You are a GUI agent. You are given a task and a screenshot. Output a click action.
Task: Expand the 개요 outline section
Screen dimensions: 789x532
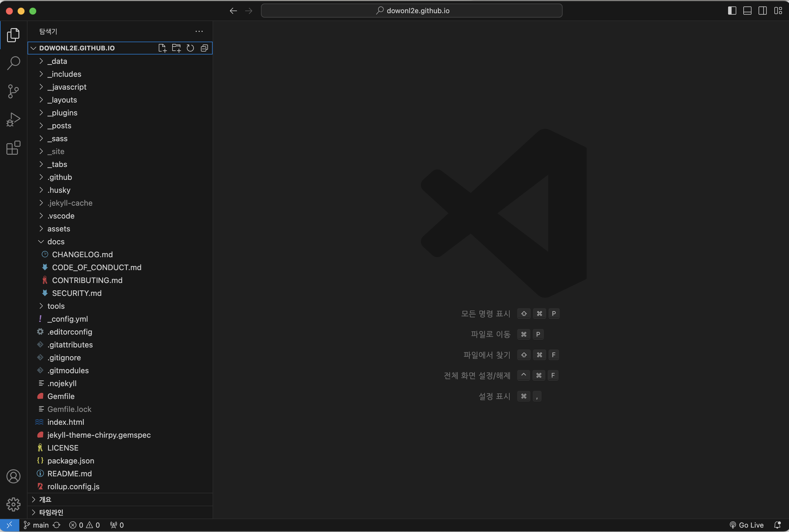[x=120, y=499]
